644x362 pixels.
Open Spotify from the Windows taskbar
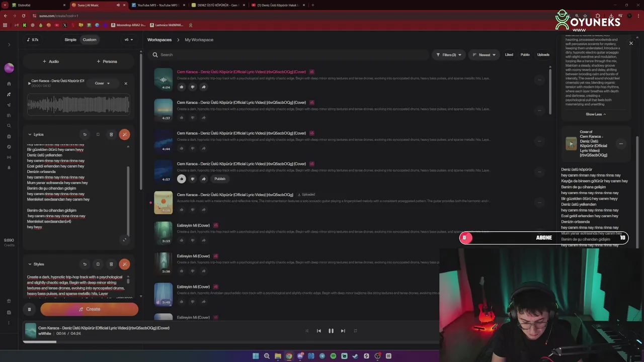[x=333, y=356]
